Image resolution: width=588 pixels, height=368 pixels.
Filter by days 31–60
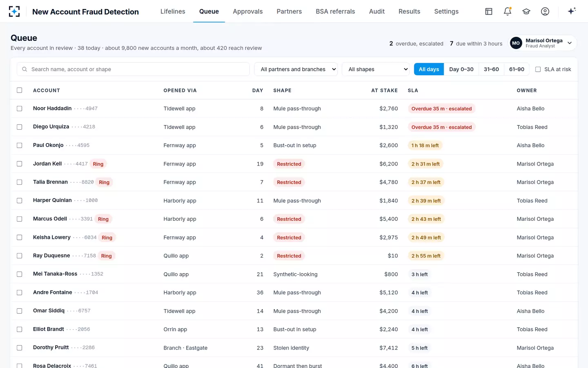click(491, 69)
